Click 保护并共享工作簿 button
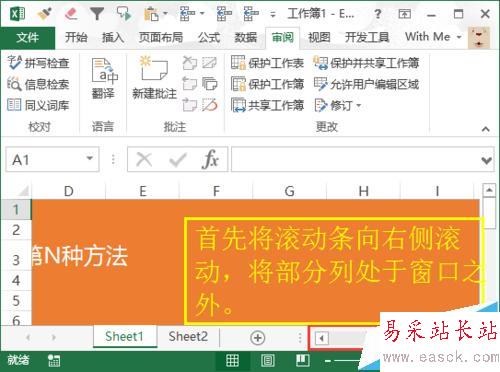The height and width of the screenshot is (372, 500). coord(366,63)
